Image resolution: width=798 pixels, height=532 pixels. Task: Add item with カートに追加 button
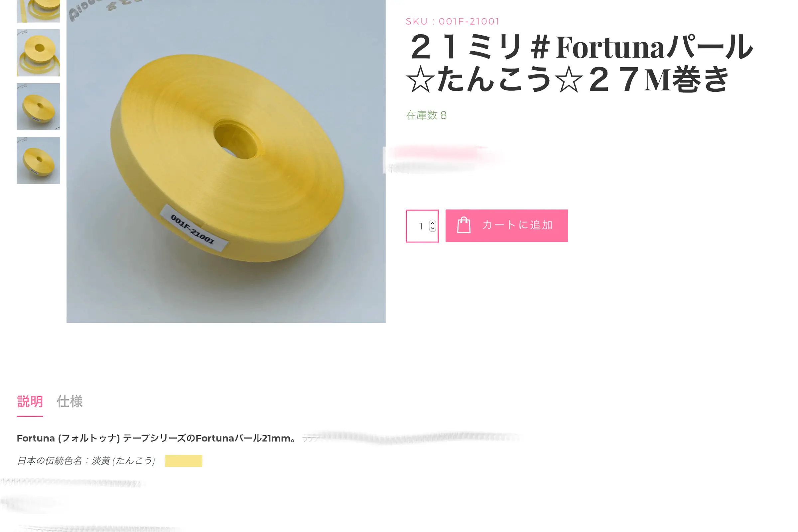(x=506, y=226)
